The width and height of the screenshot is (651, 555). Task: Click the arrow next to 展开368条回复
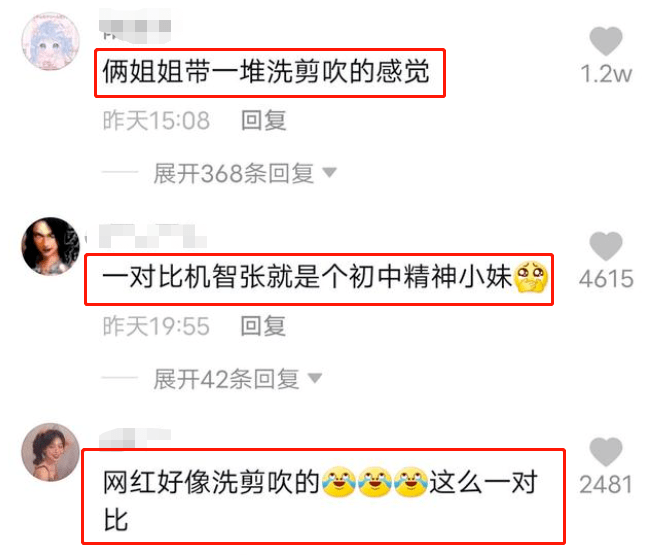click(x=329, y=172)
